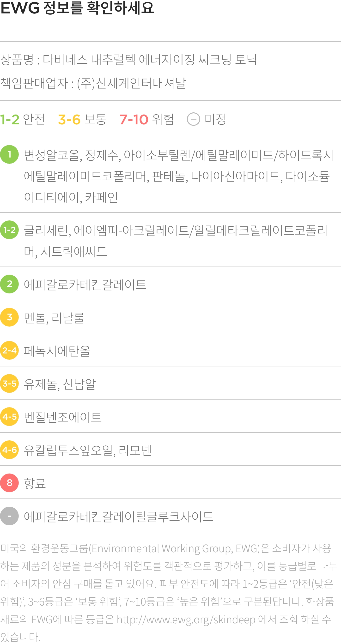Click the 에피갈로카테킨갈레이트 ingredient row

(x=170, y=284)
